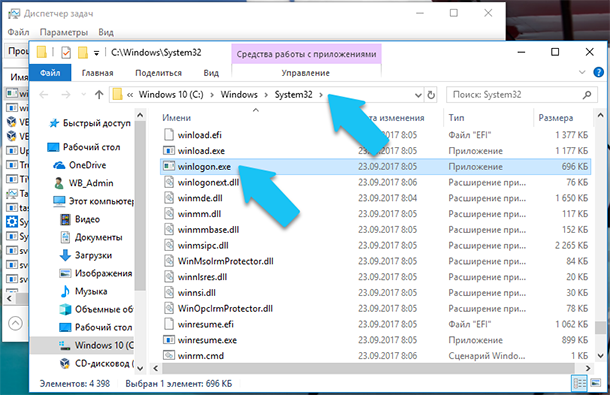
Task: Click the file list horizontal scrollbar
Action: tap(368, 368)
